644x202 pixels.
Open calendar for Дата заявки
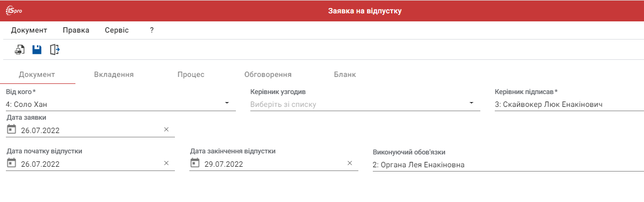tap(12, 129)
